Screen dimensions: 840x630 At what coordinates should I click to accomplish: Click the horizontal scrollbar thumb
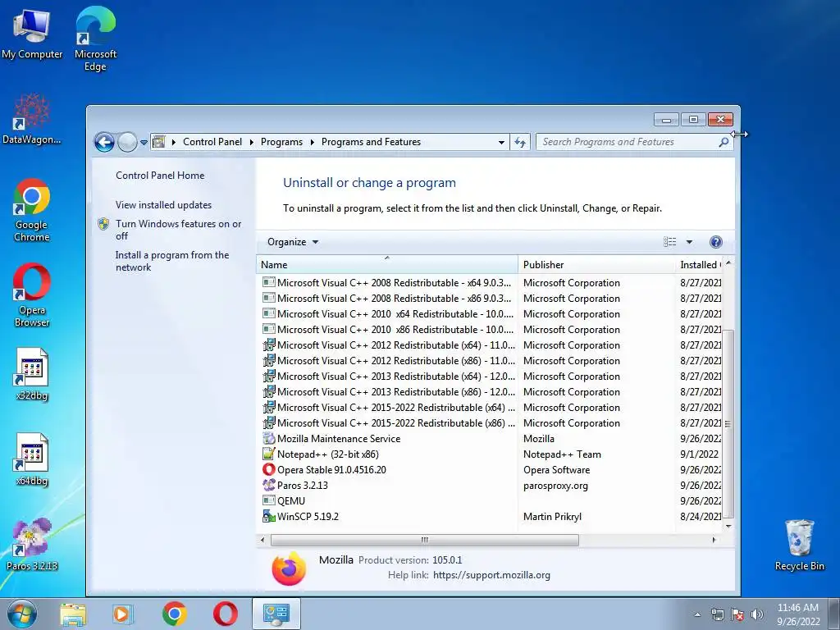[425, 540]
